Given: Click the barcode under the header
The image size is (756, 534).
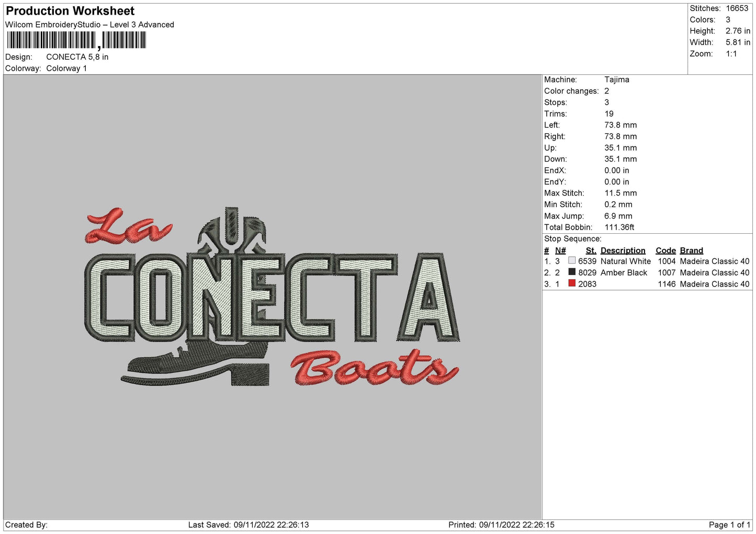Looking at the screenshot, I should 76,40.
